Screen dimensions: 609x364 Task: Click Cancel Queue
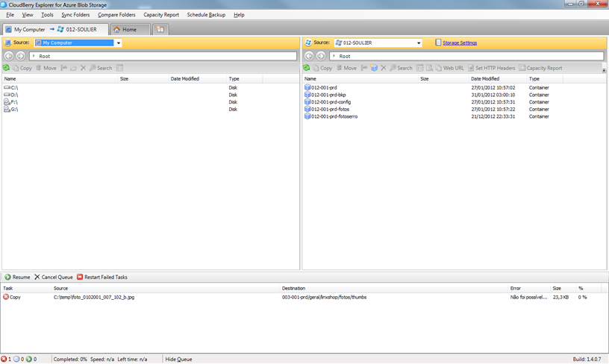click(x=54, y=277)
